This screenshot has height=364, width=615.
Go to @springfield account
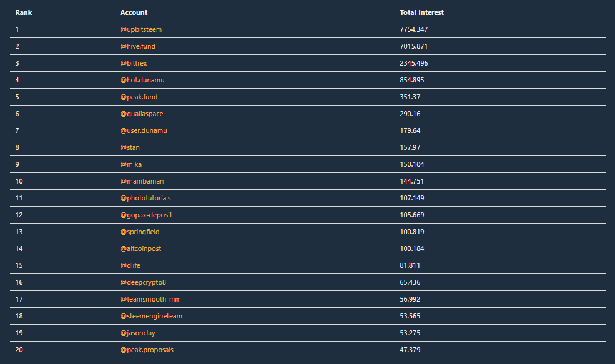pos(140,232)
